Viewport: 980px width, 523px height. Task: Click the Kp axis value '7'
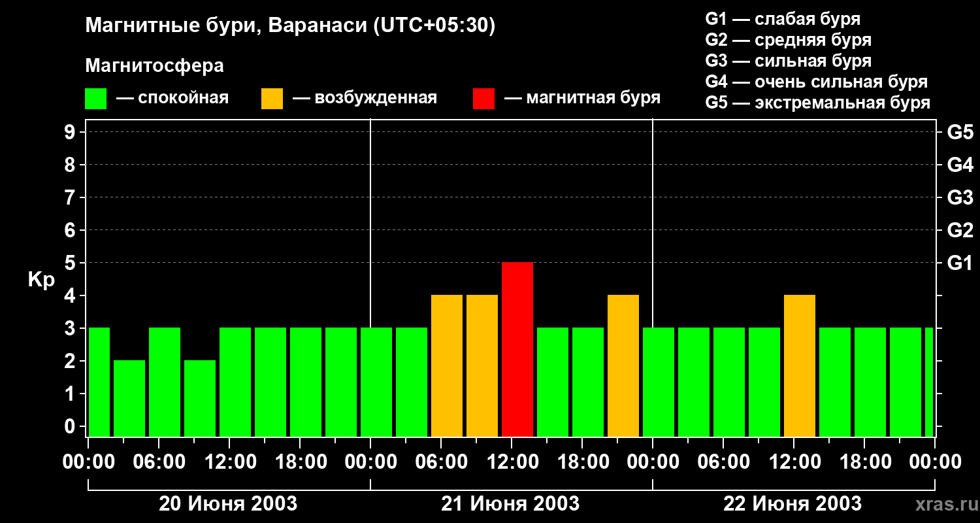71,197
